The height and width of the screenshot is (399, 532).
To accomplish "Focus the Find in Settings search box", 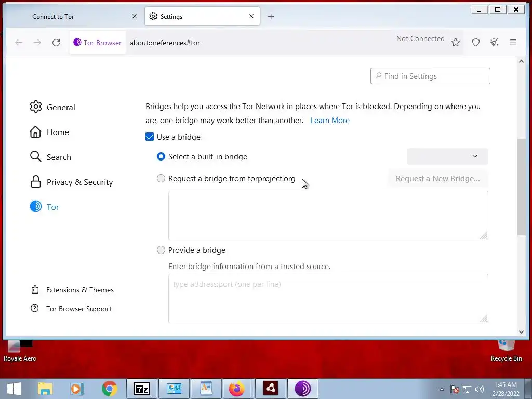I will [430, 76].
